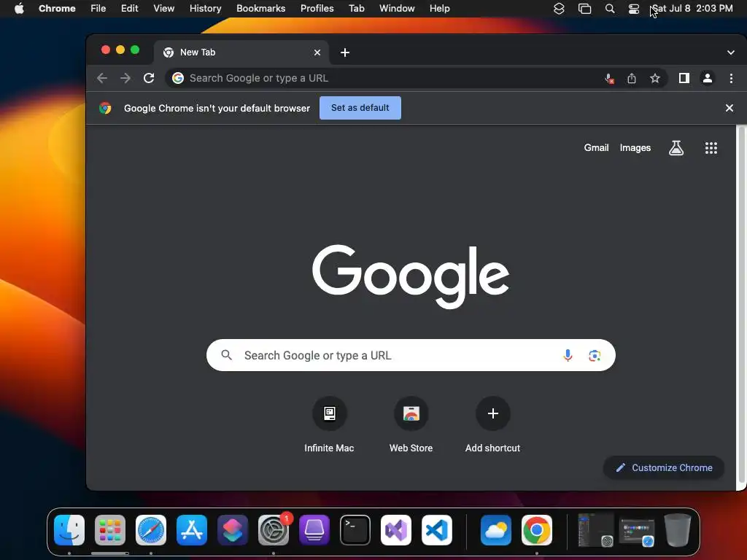Open the Edit menu
The height and width of the screenshot is (560, 747).
(x=130, y=9)
